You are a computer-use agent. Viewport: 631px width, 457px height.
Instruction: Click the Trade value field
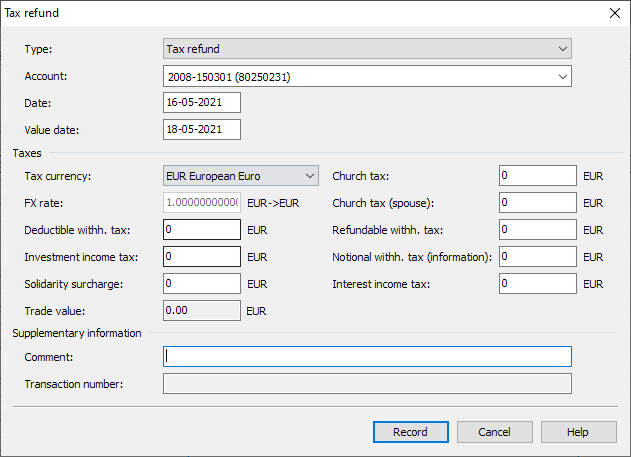pos(201,311)
